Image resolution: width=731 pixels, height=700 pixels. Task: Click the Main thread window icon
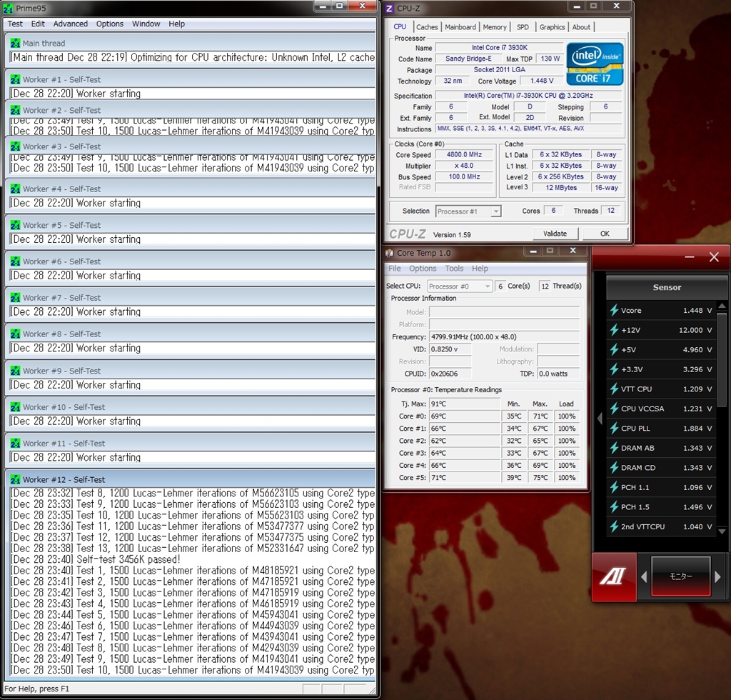click(15, 43)
